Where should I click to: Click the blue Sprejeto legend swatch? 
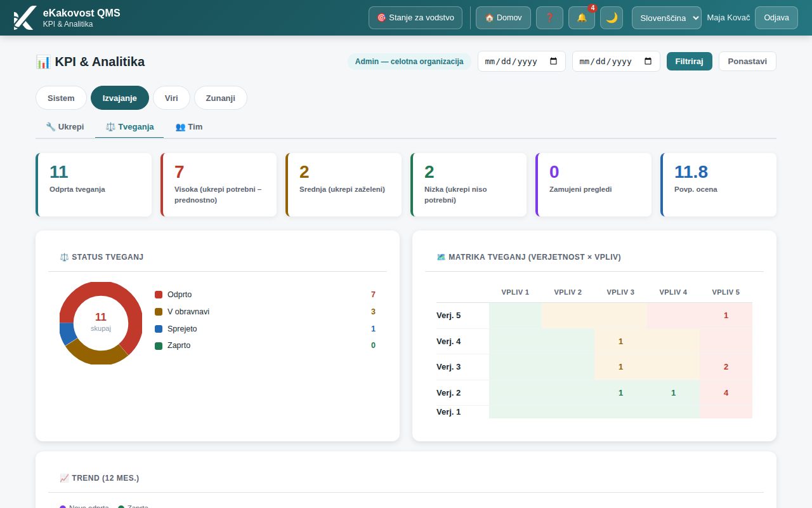159,329
